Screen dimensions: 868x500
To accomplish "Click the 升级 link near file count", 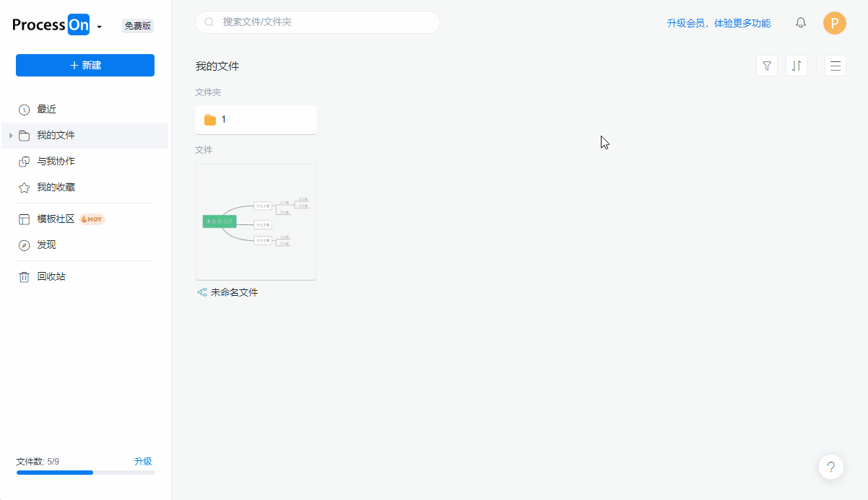I will click(143, 462).
